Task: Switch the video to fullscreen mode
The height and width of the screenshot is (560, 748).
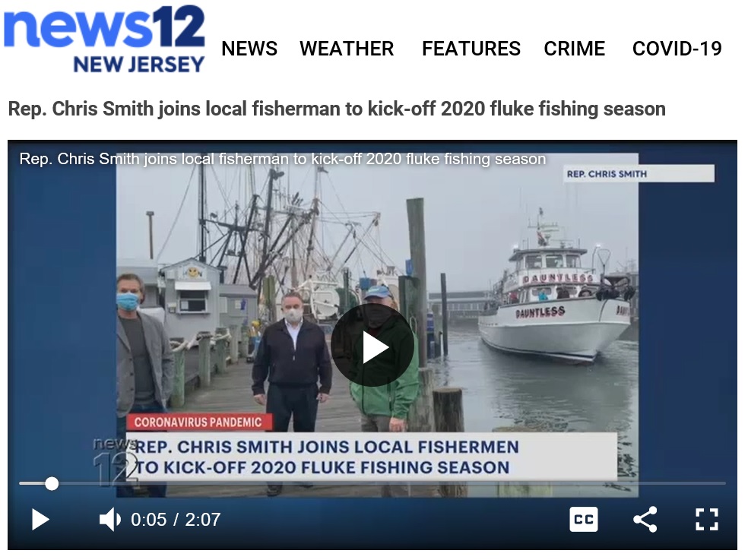Action: 706,520
